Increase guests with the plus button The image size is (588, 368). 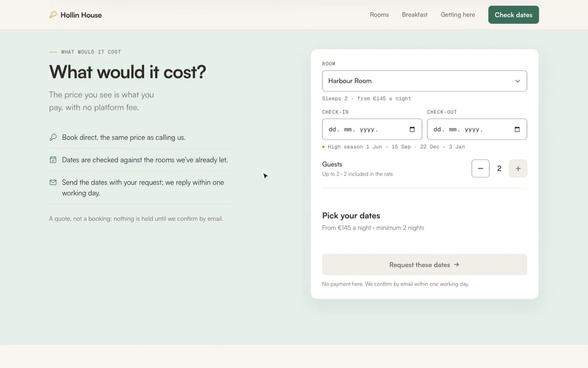coord(518,169)
